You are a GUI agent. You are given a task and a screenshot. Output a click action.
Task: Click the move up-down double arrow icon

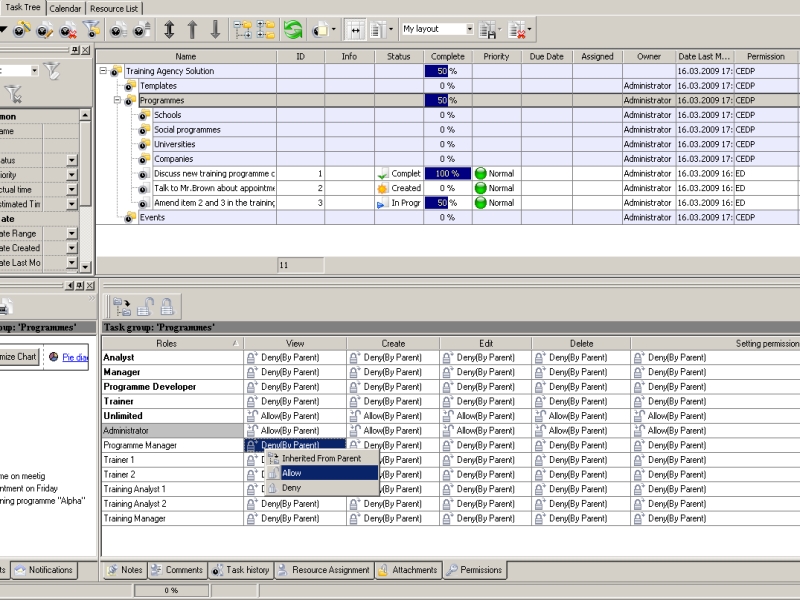click(x=169, y=30)
